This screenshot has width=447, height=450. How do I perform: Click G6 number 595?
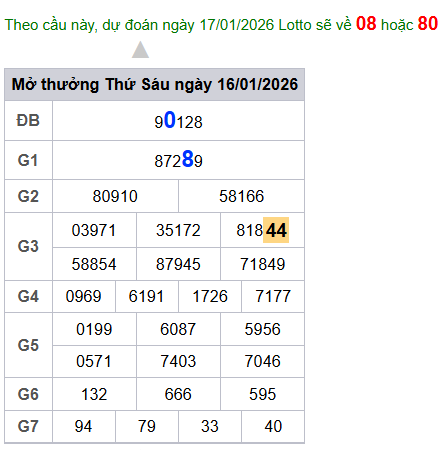pos(263,394)
